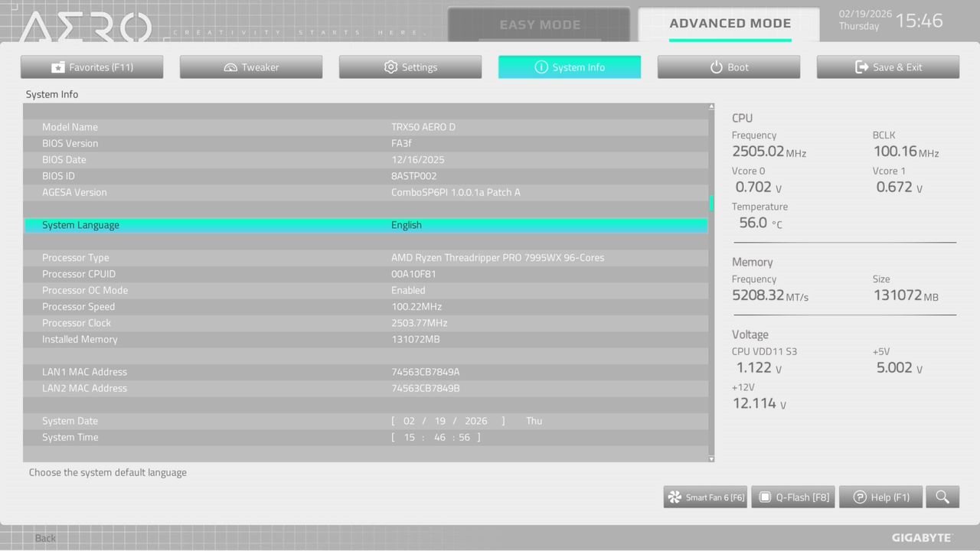Click the scrollbar down arrow
980x551 pixels.
[710, 457]
